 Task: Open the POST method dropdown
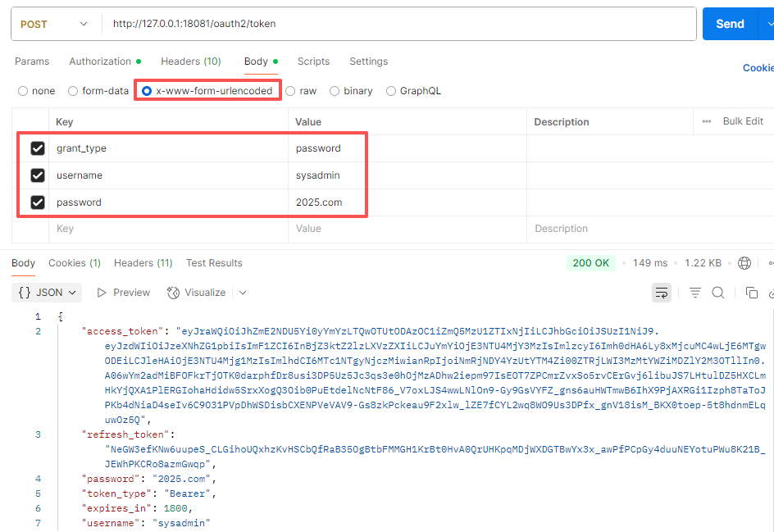pyautogui.click(x=54, y=25)
